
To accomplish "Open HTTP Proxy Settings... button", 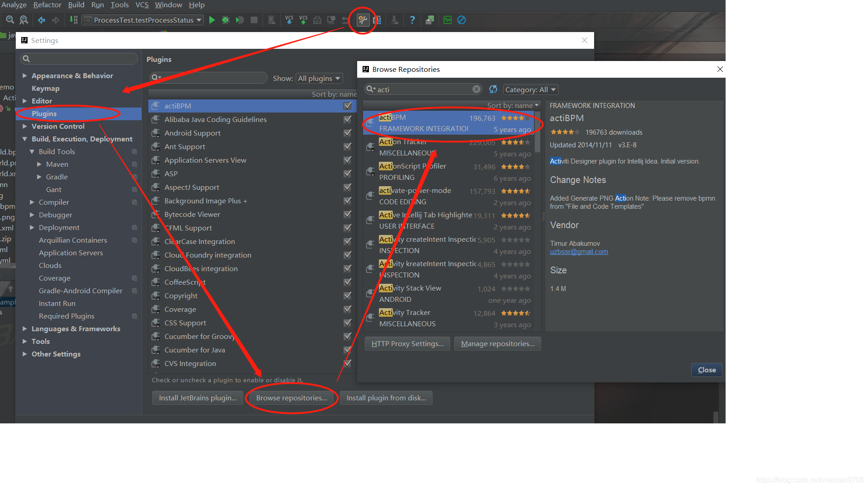I will pos(407,343).
